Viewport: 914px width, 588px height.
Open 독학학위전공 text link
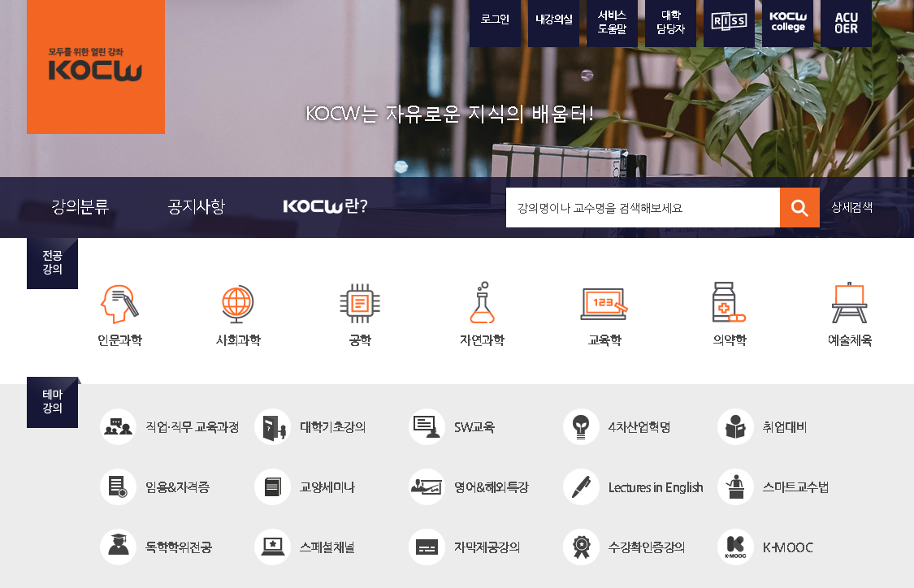(x=179, y=547)
